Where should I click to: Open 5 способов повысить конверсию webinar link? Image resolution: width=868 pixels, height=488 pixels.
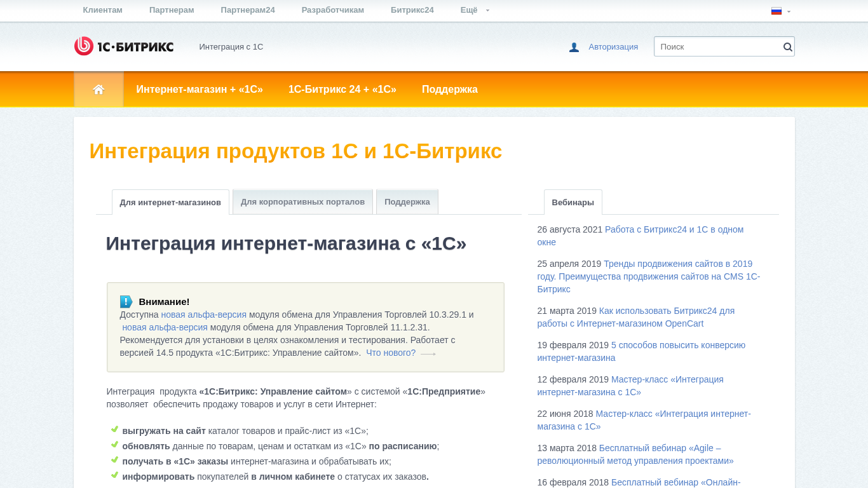[678, 345]
